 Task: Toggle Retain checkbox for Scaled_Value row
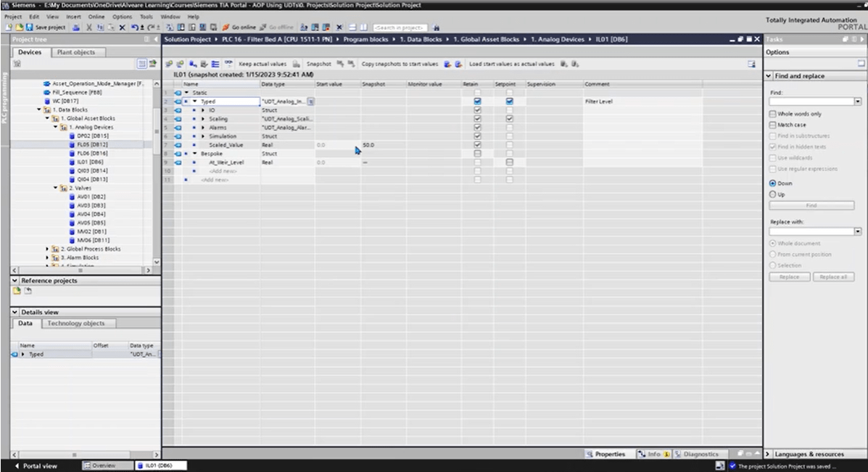pos(477,145)
